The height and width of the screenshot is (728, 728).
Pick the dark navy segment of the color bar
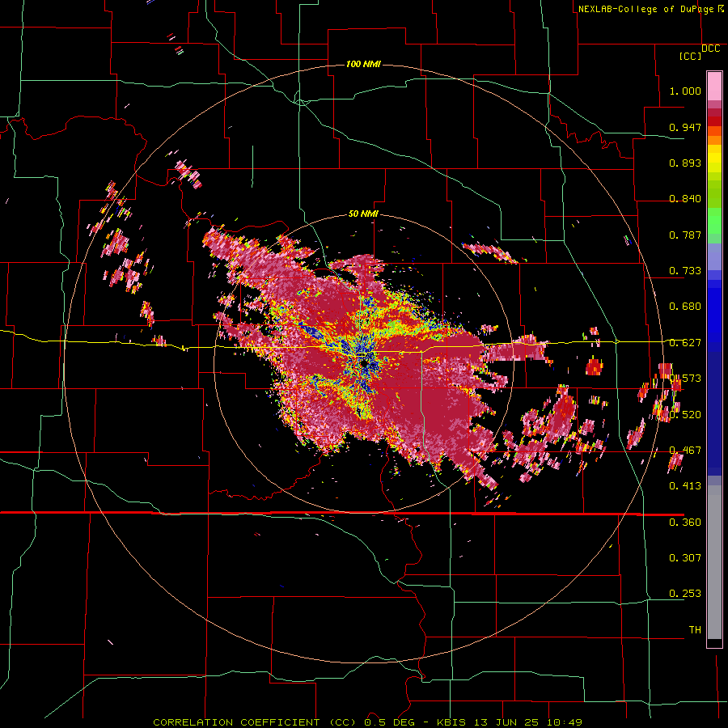coord(714,413)
